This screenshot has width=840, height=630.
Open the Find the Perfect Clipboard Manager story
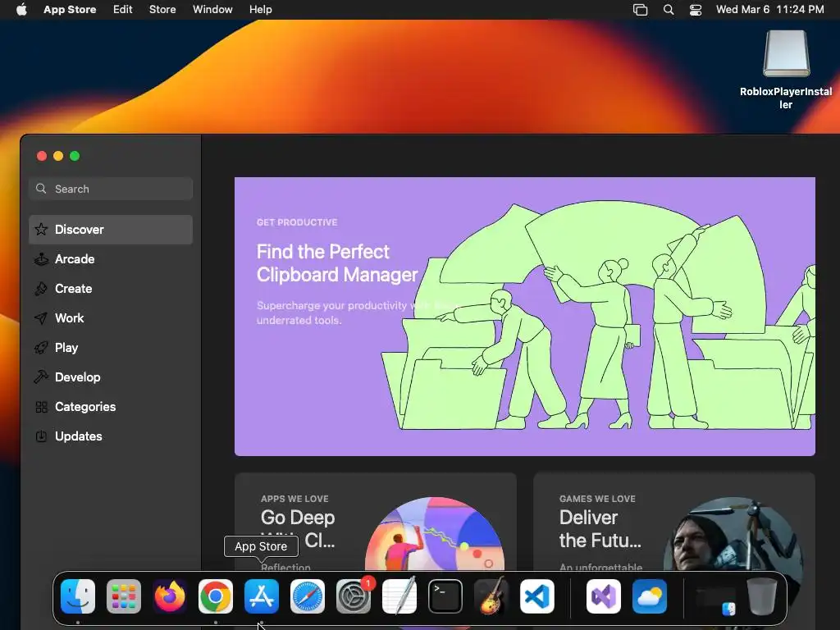point(525,317)
